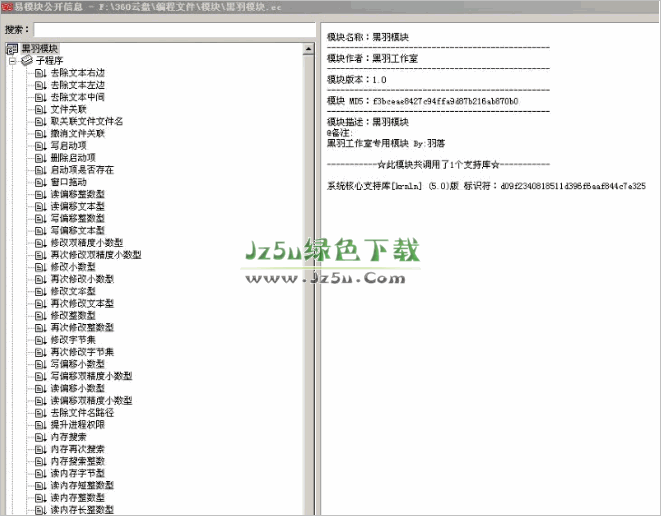Click the icon beside 再次修改小数型
661x516 pixels.
coord(41,279)
